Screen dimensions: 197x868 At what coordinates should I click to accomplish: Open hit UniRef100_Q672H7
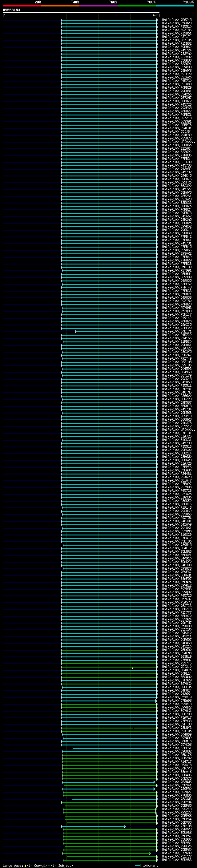[176, 98]
